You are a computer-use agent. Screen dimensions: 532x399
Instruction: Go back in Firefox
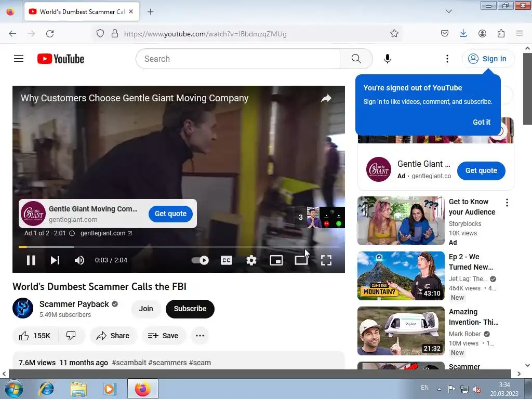pyautogui.click(x=12, y=34)
